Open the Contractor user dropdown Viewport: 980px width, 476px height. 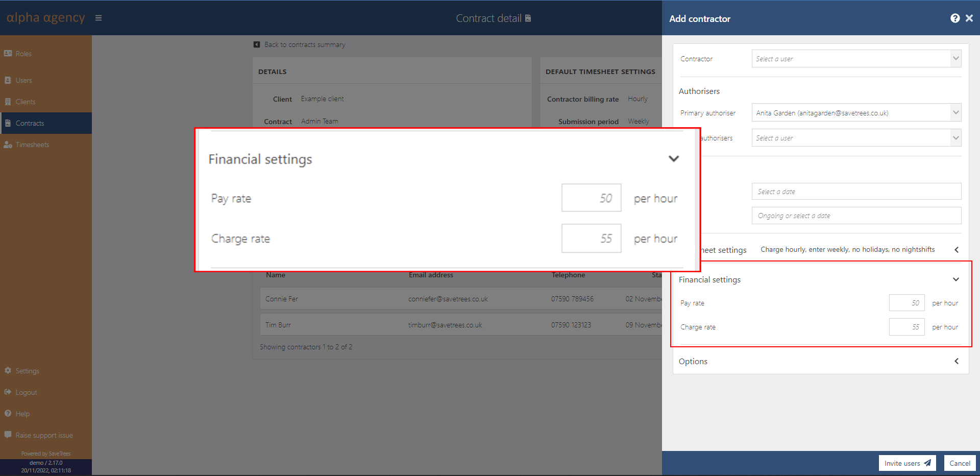pos(856,59)
